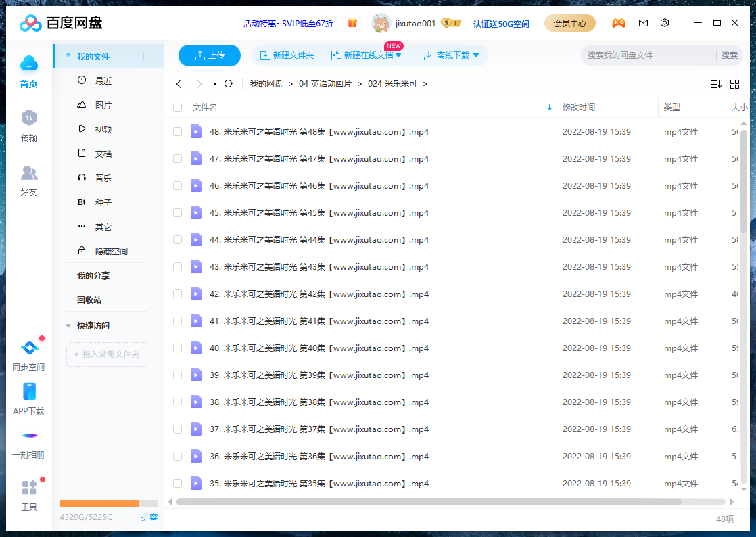
Task: Check the checkbox for 第48集 video file
Action: (177, 131)
